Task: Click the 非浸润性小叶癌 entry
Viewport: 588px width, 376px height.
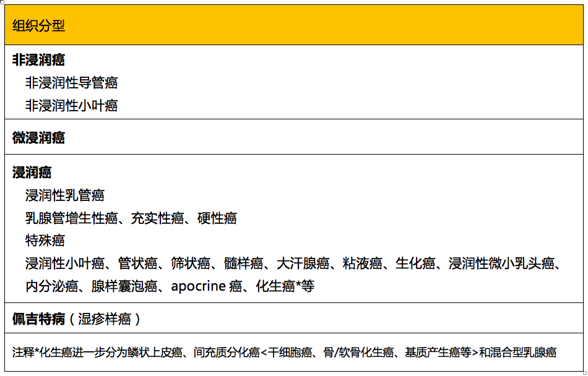Action: tap(71, 106)
